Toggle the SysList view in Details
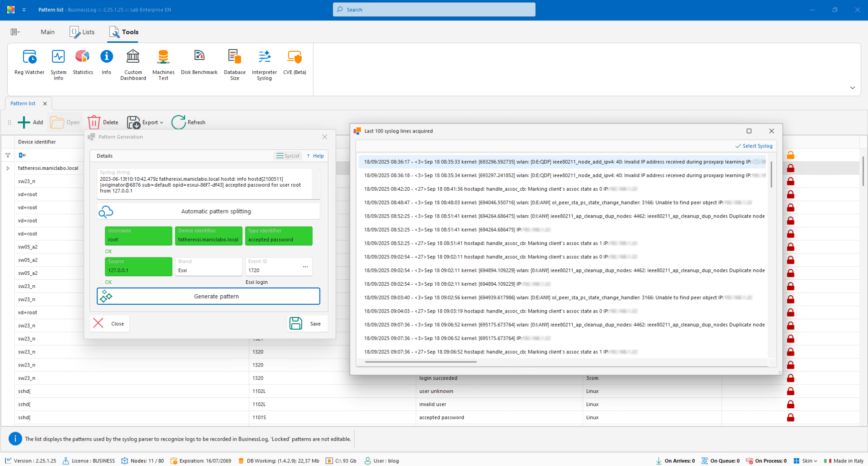 point(288,156)
